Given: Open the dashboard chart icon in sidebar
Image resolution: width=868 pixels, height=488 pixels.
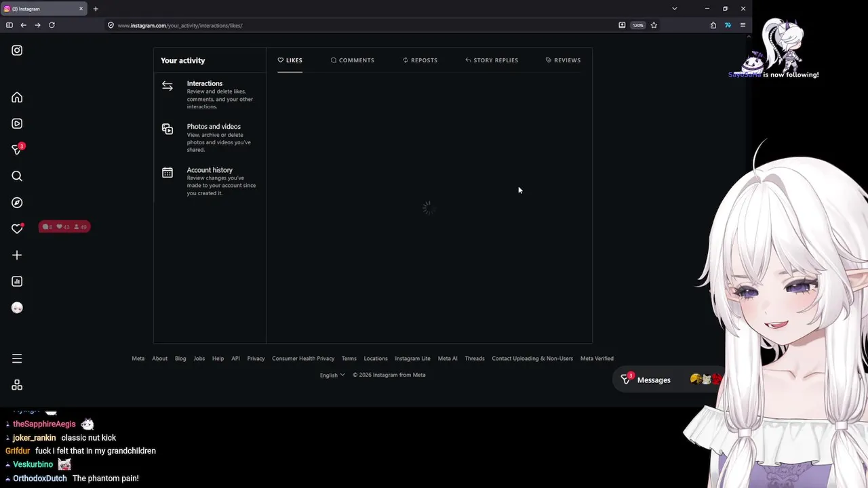Looking at the screenshot, I should [x=17, y=281].
